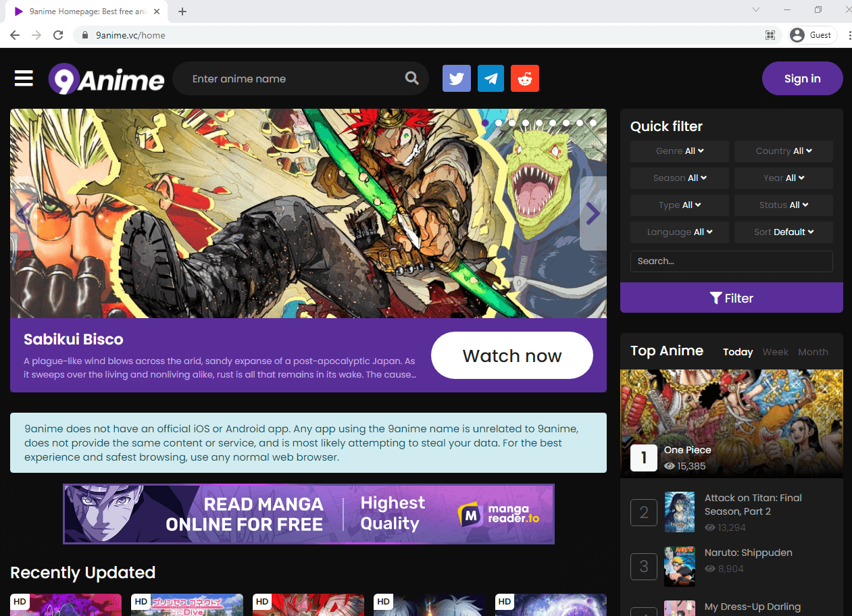The width and height of the screenshot is (852, 616).
Task: Click the 13,294 view count
Action: tap(725, 528)
